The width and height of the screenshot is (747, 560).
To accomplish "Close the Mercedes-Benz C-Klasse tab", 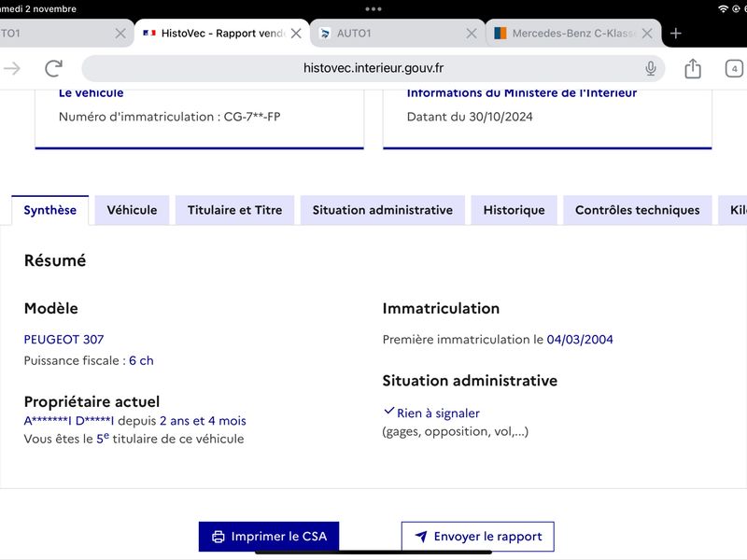I will (x=647, y=34).
